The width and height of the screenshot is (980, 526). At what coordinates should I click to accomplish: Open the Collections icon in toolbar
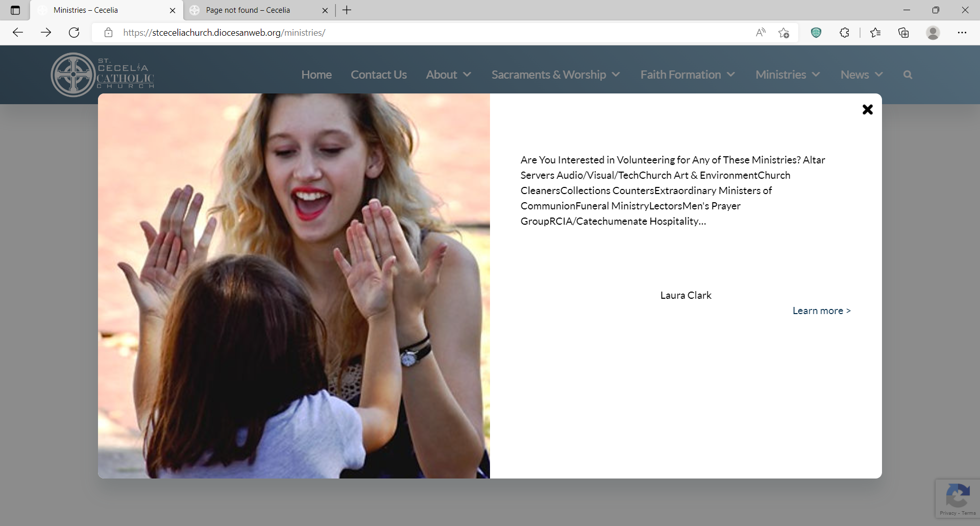coord(903,33)
